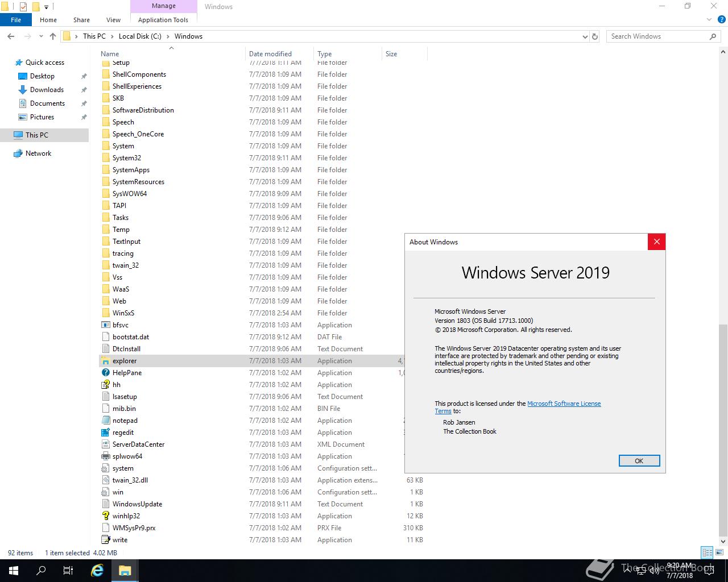Open recent locations dropdown arrow
The width and height of the screenshot is (728, 582).
click(x=41, y=36)
